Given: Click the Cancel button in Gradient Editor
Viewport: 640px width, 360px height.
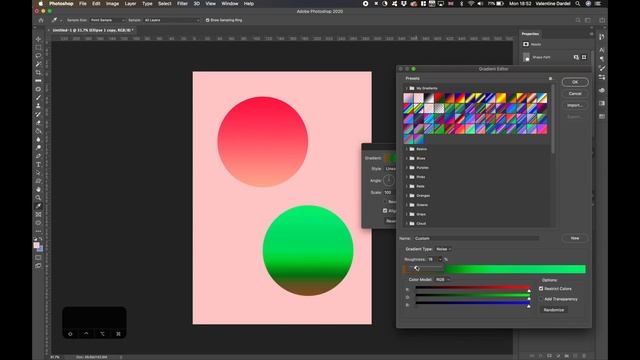Looking at the screenshot, I should coord(575,93).
